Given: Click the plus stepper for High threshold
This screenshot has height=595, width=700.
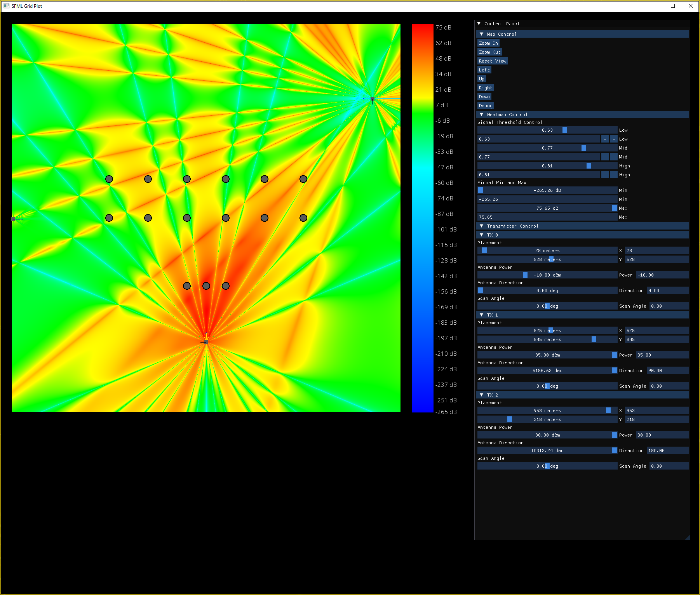Looking at the screenshot, I should click(614, 175).
